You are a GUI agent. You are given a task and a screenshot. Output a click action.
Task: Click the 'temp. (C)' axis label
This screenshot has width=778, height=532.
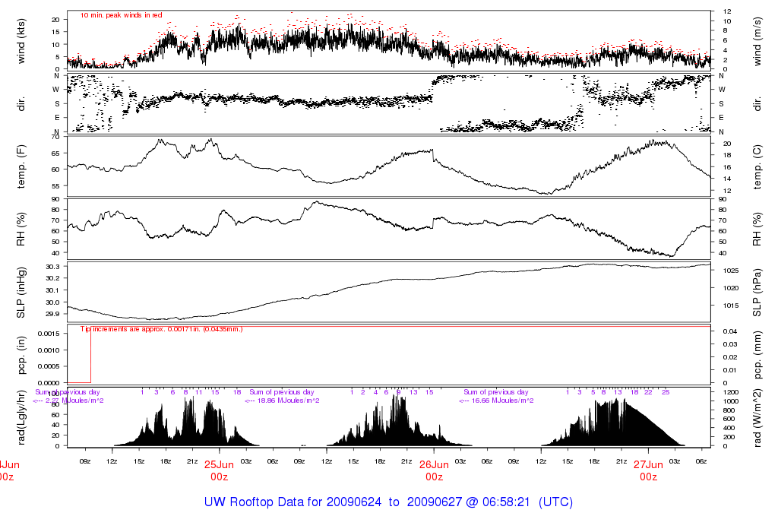click(757, 166)
